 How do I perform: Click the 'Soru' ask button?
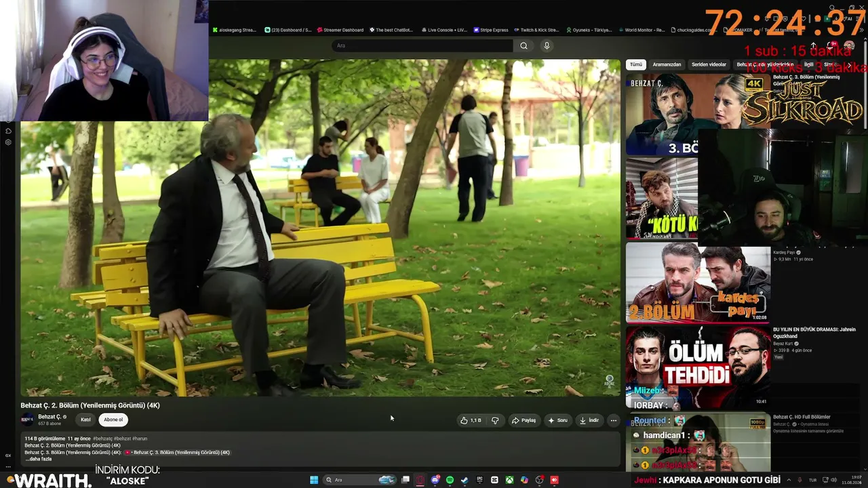point(557,420)
